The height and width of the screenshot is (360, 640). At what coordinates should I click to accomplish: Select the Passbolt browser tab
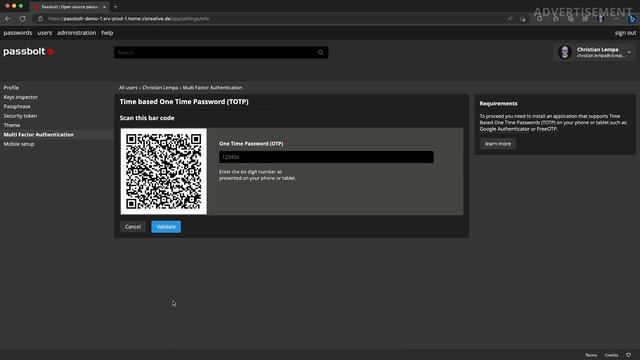point(69,7)
